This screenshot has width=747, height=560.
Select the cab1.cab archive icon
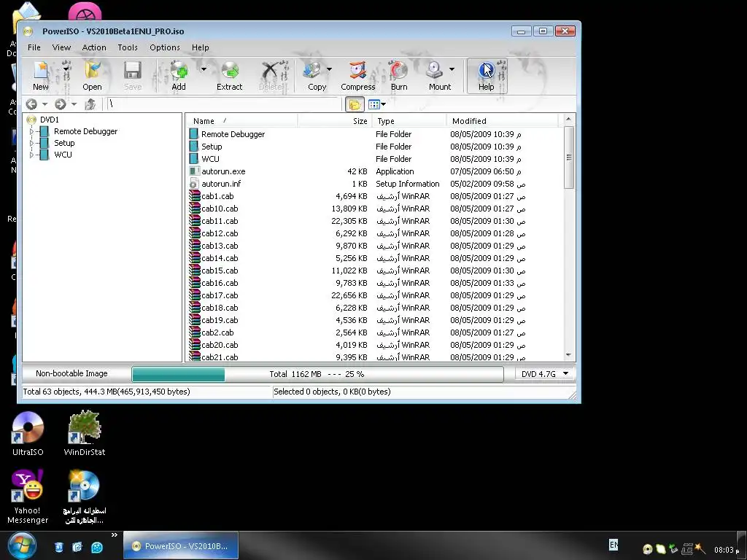[x=194, y=196]
